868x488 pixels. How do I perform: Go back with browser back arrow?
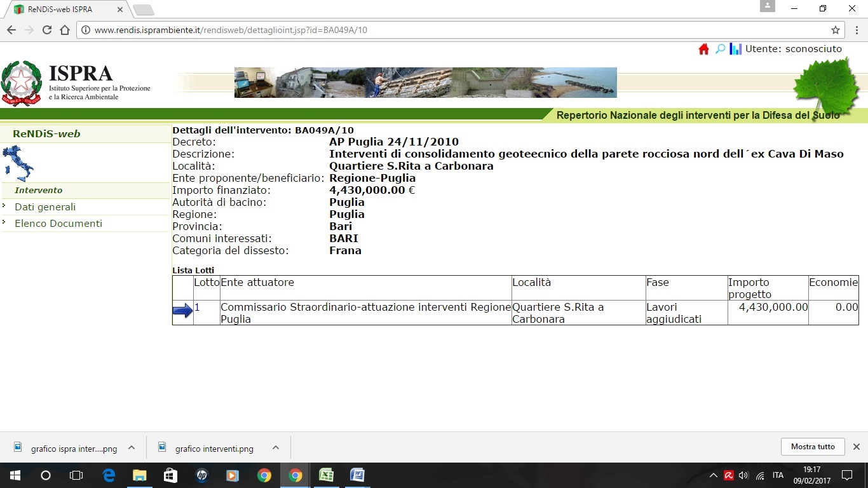(x=11, y=30)
